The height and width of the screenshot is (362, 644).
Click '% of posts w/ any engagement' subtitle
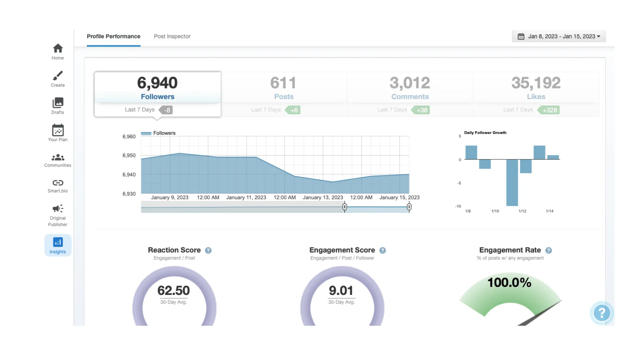[x=510, y=258]
